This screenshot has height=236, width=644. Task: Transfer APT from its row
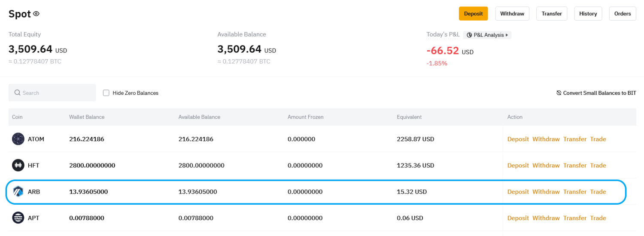575,218
